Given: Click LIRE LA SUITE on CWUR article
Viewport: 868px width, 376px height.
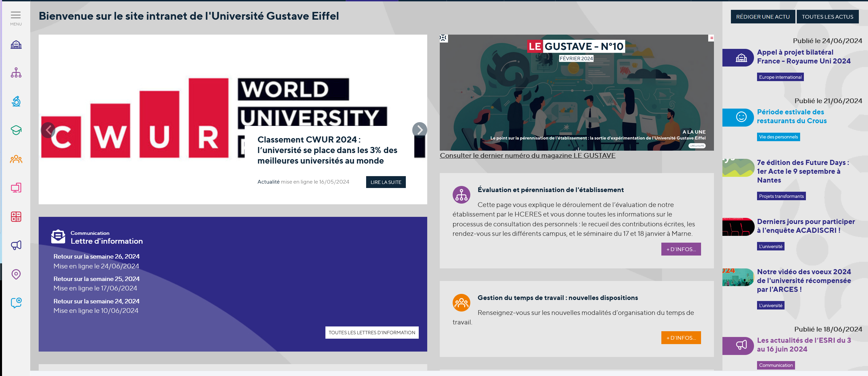Looking at the screenshot, I should tap(385, 182).
